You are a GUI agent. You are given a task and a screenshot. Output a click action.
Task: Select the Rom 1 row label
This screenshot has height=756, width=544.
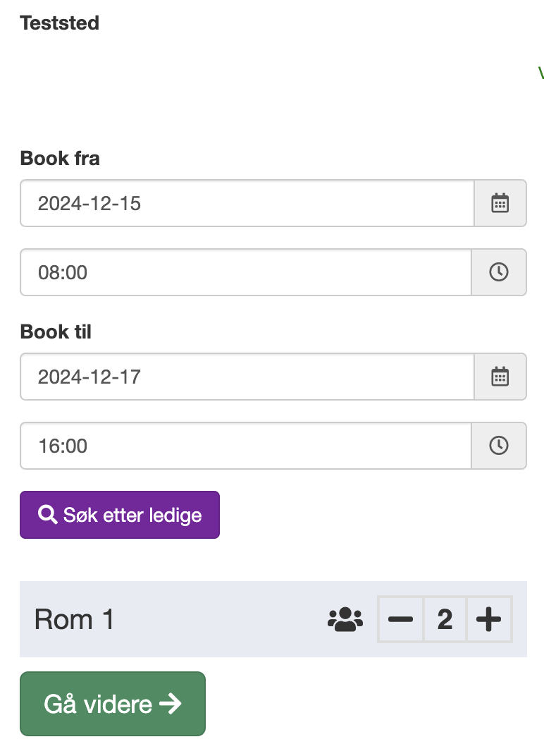tap(74, 620)
